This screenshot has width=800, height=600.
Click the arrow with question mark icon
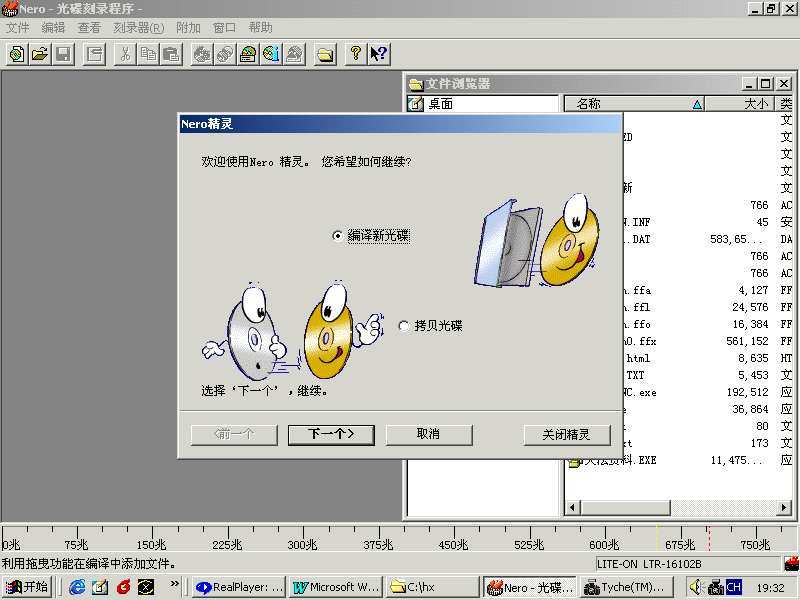coord(379,54)
